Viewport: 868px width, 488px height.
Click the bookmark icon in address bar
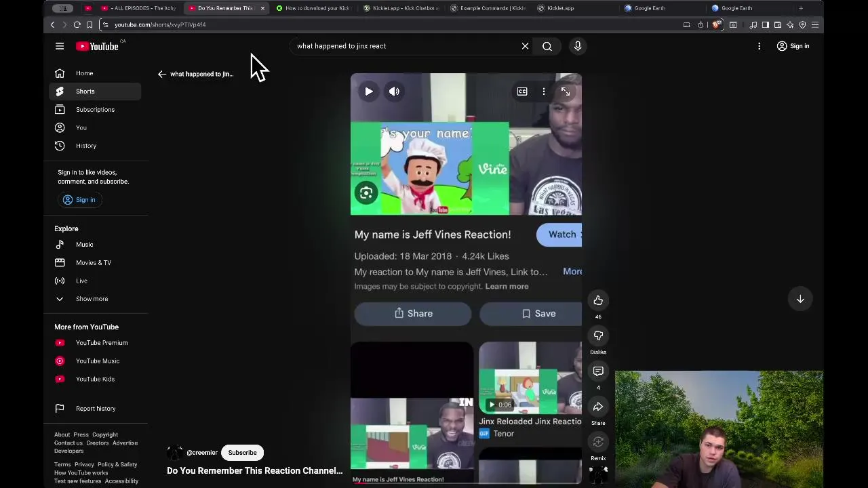pyautogui.click(x=90, y=24)
